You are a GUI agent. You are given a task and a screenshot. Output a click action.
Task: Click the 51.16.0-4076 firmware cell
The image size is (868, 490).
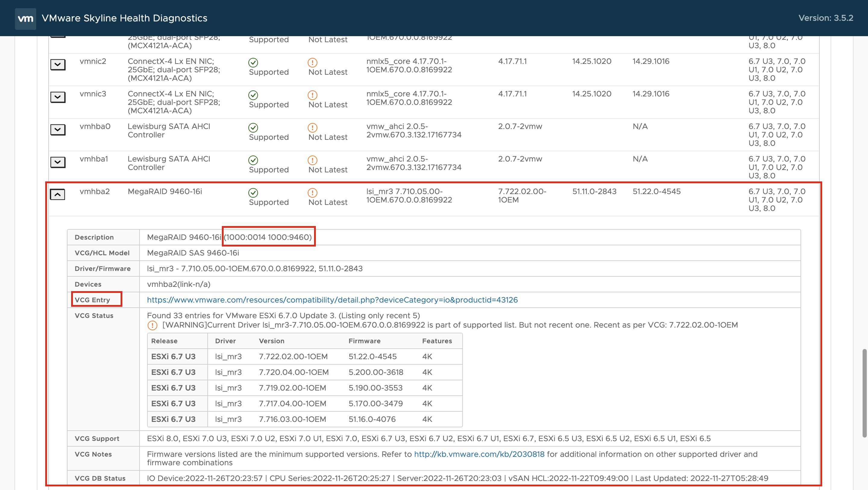click(x=372, y=419)
